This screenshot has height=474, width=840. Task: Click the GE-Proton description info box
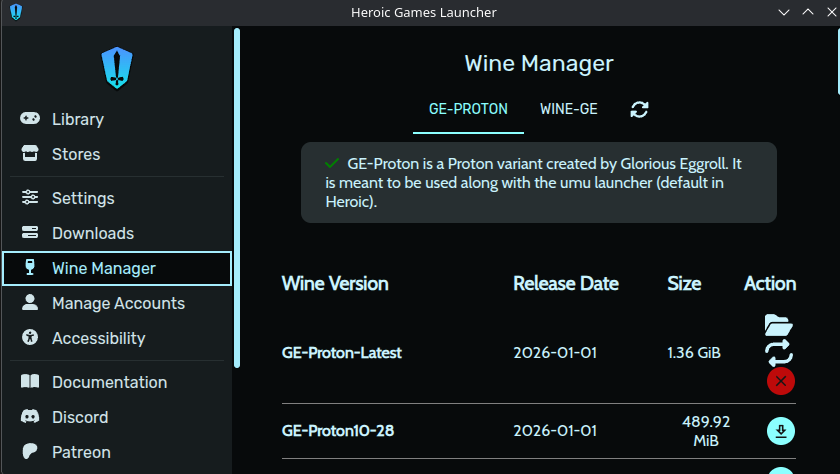tap(539, 183)
